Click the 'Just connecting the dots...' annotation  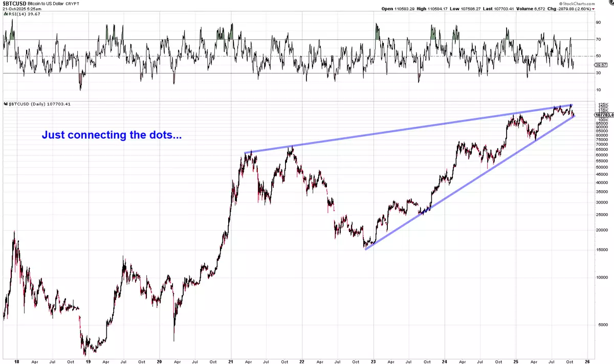112,135
